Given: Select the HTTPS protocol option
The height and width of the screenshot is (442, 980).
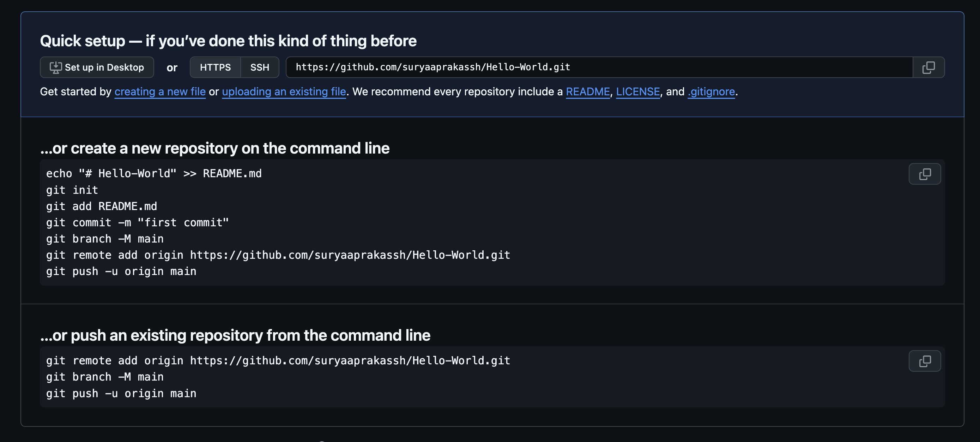Looking at the screenshot, I should [x=215, y=67].
